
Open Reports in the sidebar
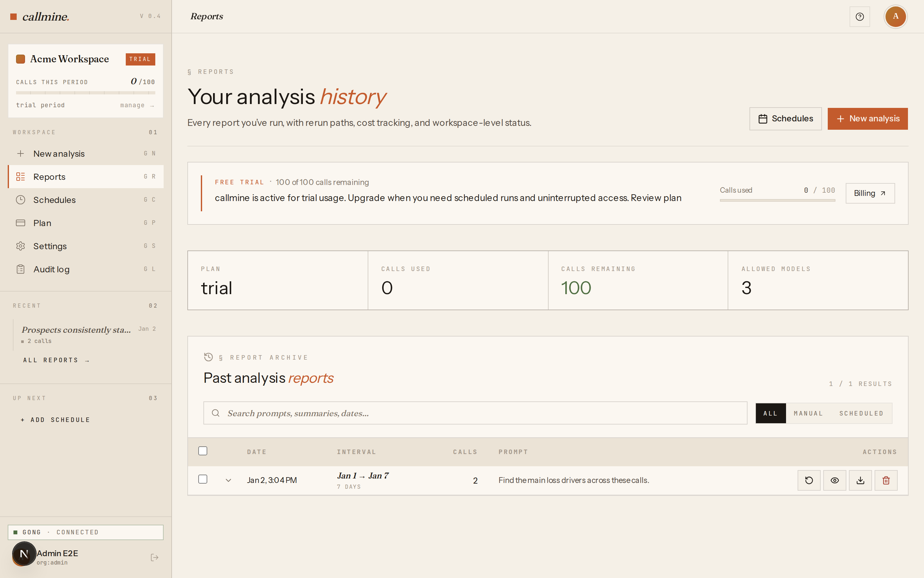coord(86,177)
